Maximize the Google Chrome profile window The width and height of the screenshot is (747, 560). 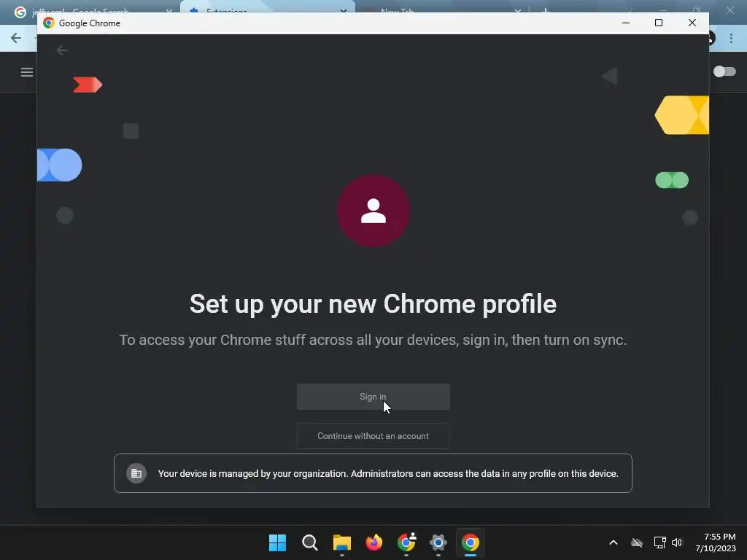click(x=659, y=23)
